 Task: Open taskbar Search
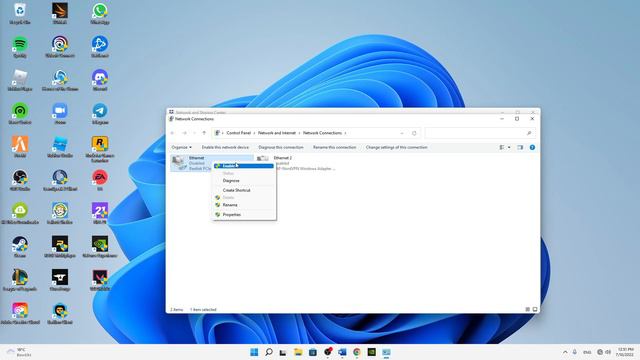click(269, 352)
